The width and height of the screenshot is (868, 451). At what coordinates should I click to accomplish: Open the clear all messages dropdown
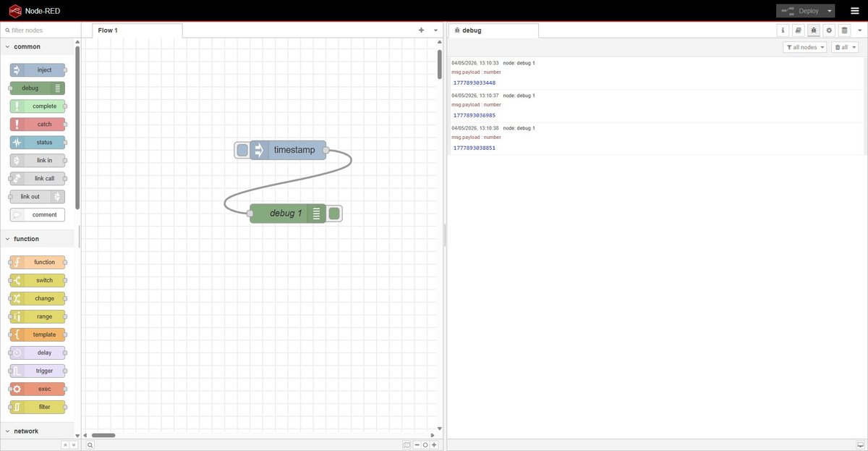click(845, 47)
